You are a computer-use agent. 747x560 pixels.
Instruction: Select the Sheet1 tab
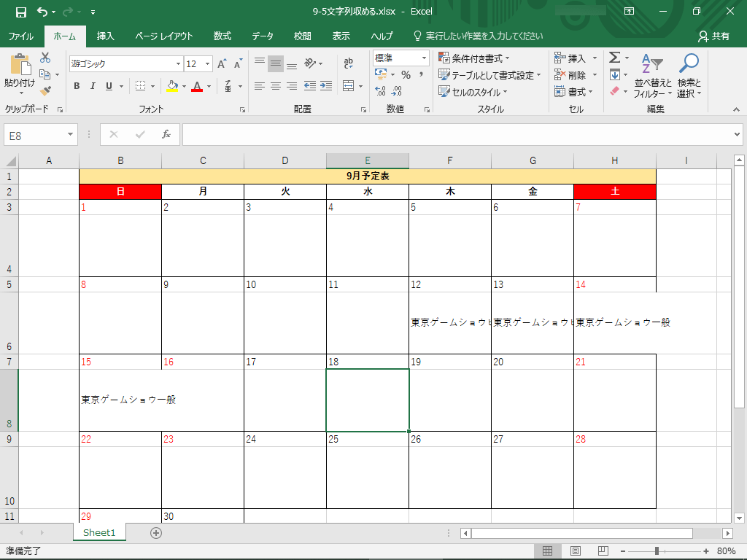click(99, 532)
